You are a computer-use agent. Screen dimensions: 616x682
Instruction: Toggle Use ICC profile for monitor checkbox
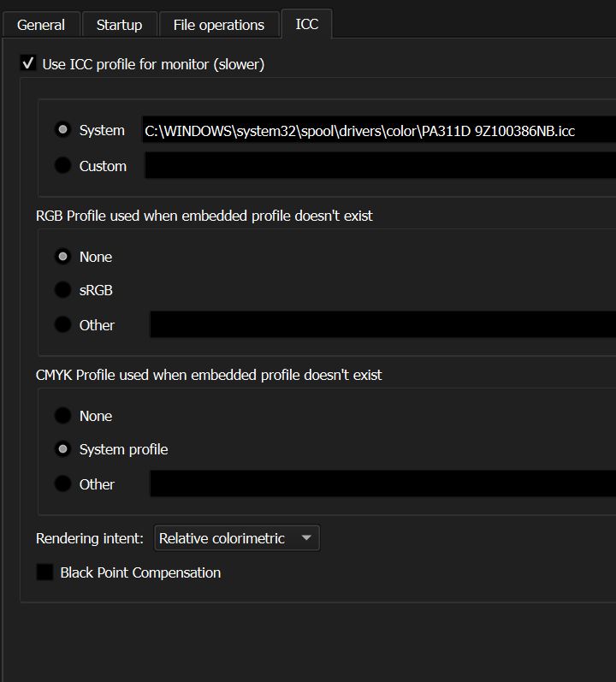(28, 64)
